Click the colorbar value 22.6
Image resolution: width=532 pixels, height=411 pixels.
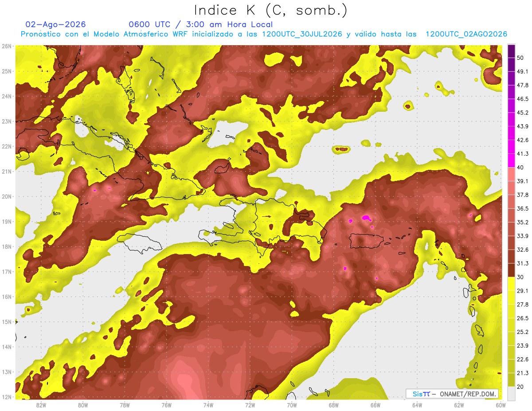(523, 359)
